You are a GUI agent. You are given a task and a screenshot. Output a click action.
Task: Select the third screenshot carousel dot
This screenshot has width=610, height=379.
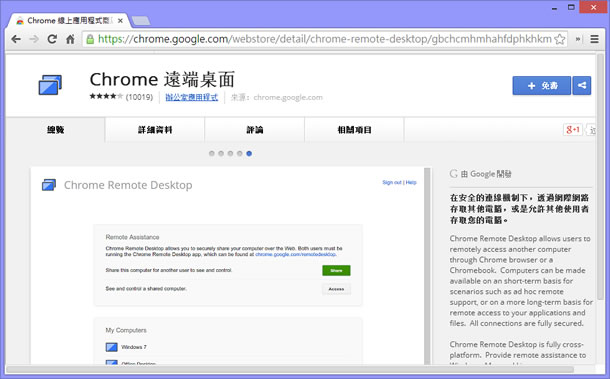point(230,153)
